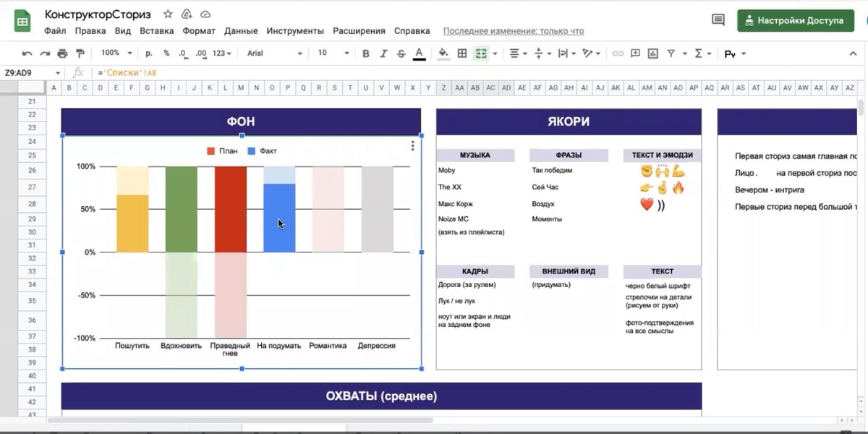Check cloud save status icon
The width and height of the screenshot is (868, 434).
(x=205, y=14)
